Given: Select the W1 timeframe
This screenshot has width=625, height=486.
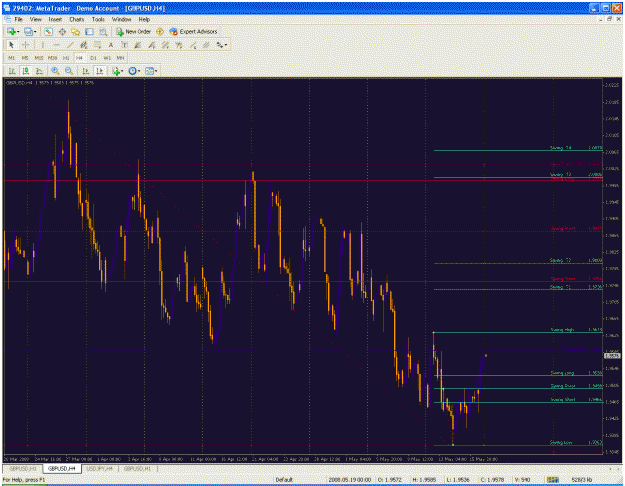Looking at the screenshot, I should pyautogui.click(x=107, y=58).
